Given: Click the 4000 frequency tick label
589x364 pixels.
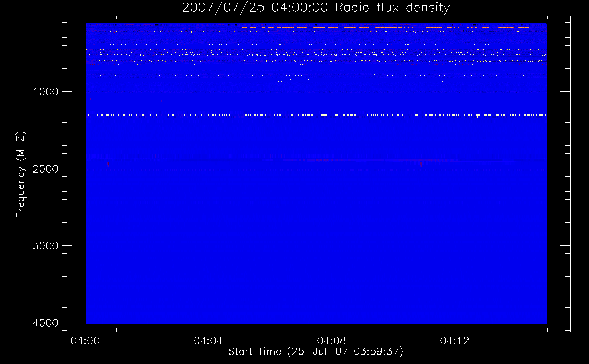Looking at the screenshot, I should (x=46, y=323).
